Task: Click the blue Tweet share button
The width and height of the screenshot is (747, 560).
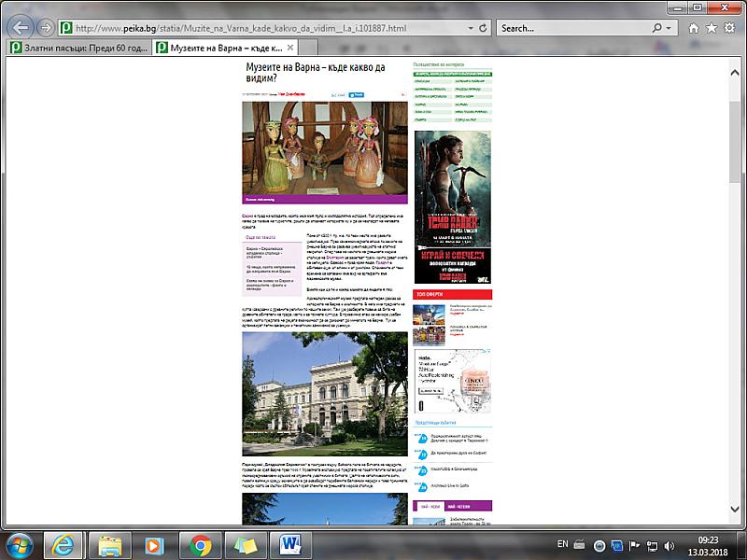Action: click(x=357, y=95)
